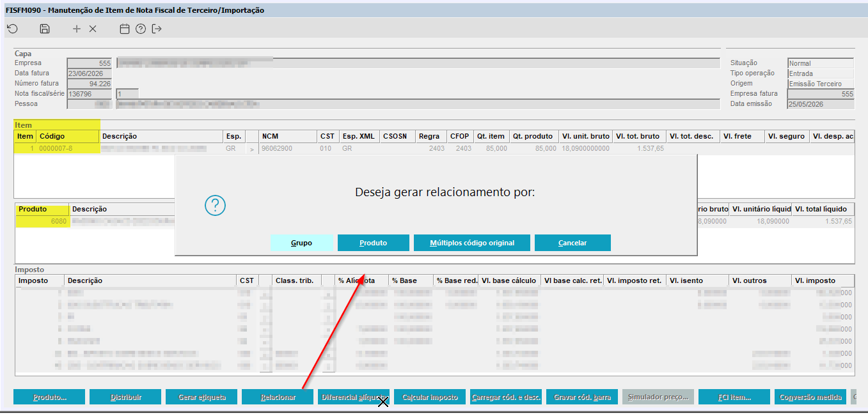Click the plus add-record icon

[x=77, y=29]
